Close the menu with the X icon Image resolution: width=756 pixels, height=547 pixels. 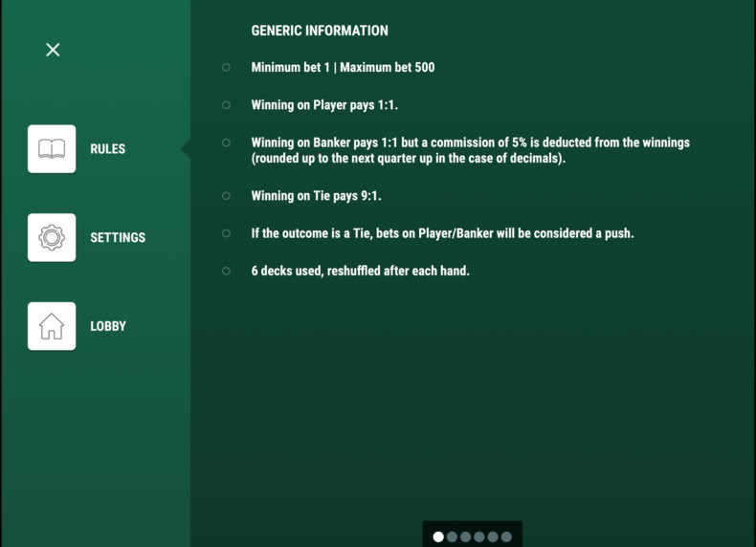point(53,50)
